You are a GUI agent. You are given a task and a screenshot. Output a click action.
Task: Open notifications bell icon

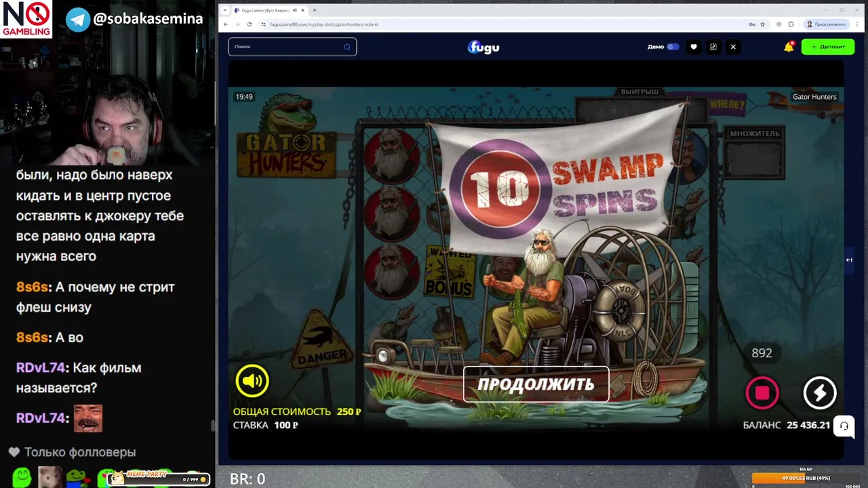[789, 47]
